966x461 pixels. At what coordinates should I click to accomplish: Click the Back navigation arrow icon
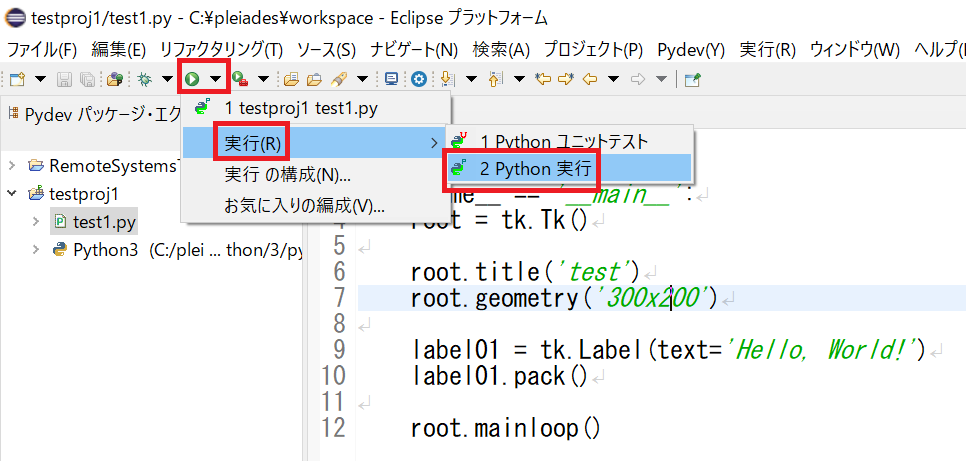coord(590,79)
